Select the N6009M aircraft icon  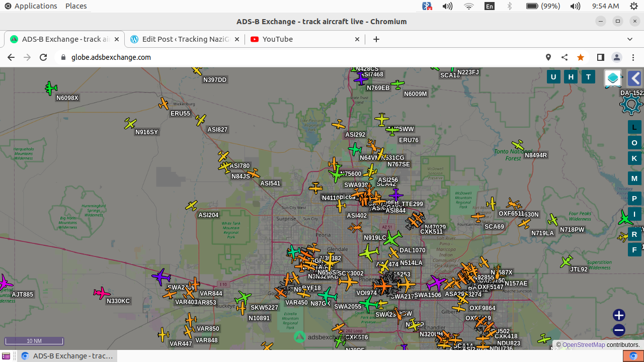[397, 84]
